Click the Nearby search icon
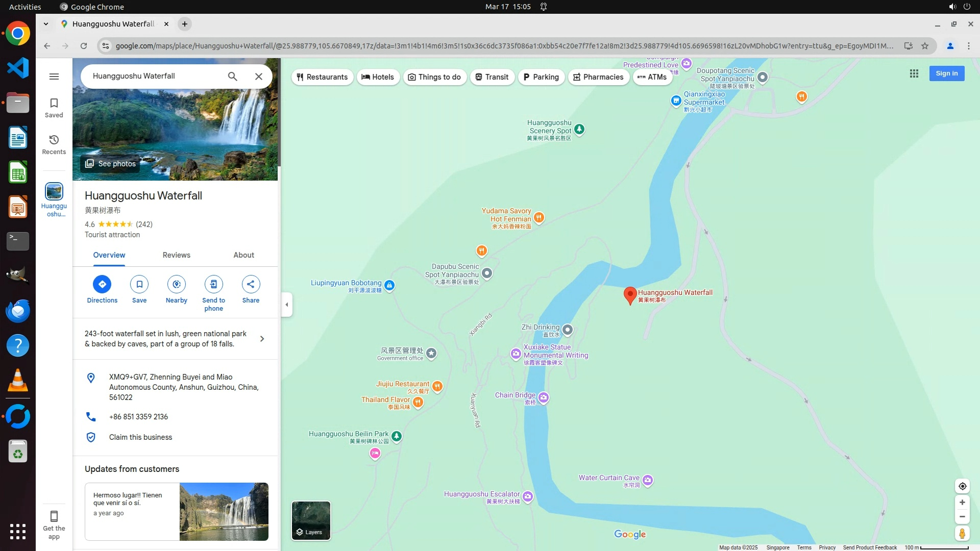The width and height of the screenshot is (980, 551). [x=177, y=284]
